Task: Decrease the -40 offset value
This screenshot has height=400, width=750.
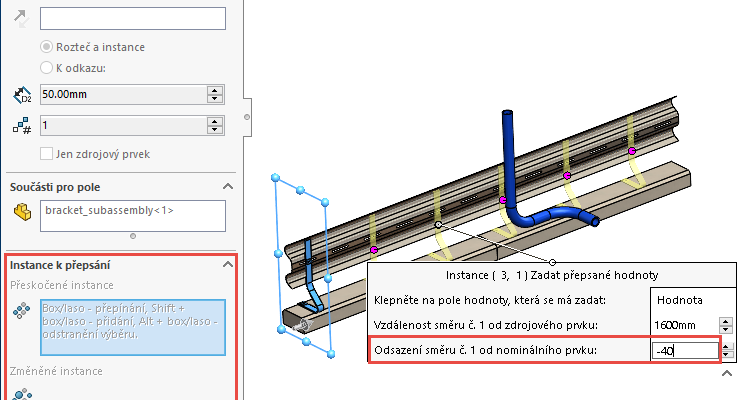Action: click(x=727, y=354)
